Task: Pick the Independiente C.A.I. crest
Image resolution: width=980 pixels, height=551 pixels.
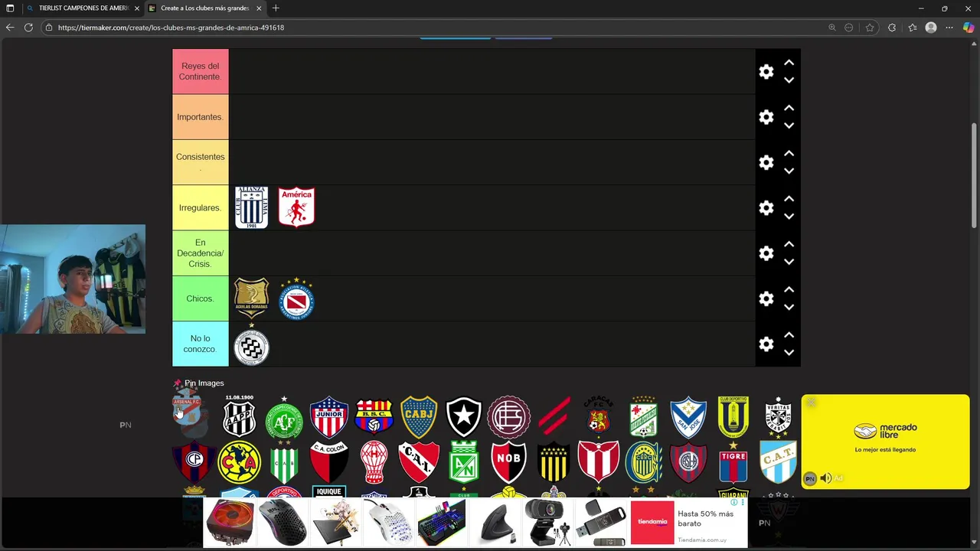Action: coord(419,461)
